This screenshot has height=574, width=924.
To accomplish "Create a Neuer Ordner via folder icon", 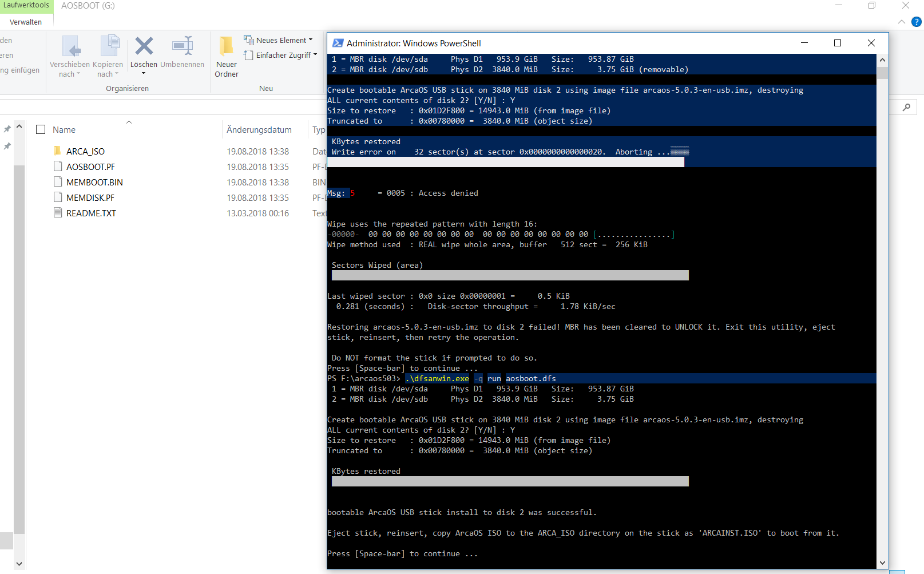I will pos(226,46).
